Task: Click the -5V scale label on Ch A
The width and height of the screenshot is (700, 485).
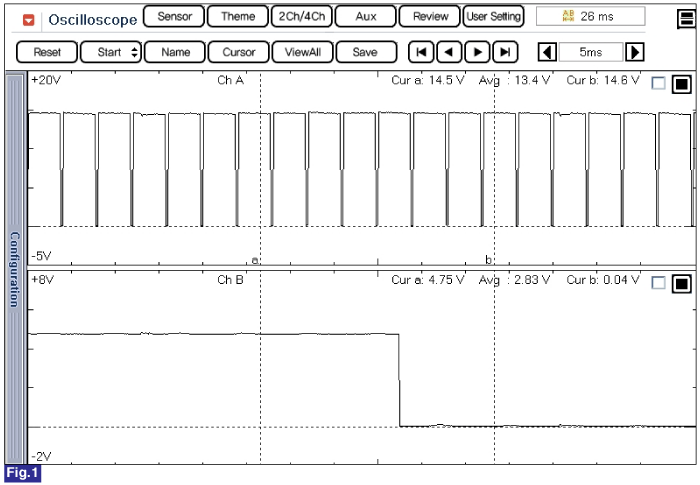Action: tap(42, 256)
